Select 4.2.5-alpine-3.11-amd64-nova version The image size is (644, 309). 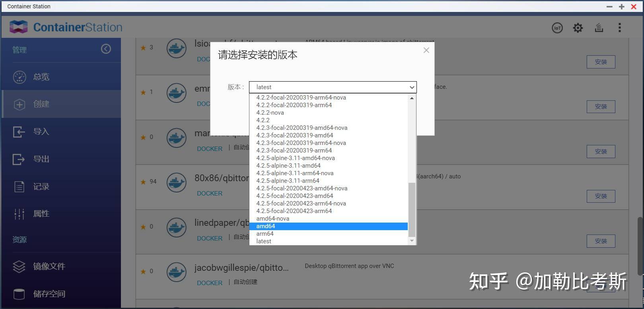coord(329,158)
